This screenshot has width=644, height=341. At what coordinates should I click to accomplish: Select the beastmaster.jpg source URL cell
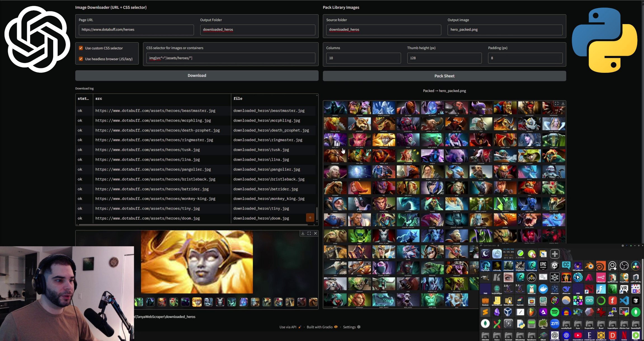pos(162,111)
